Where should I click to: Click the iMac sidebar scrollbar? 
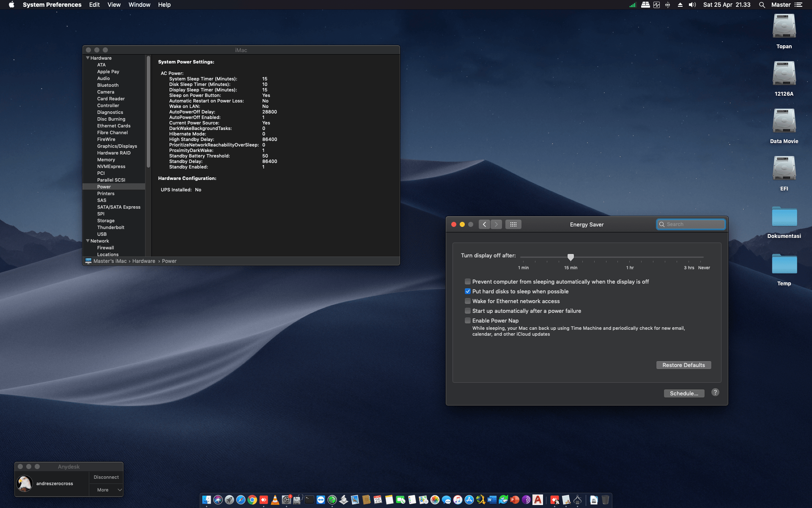(x=148, y=112)
